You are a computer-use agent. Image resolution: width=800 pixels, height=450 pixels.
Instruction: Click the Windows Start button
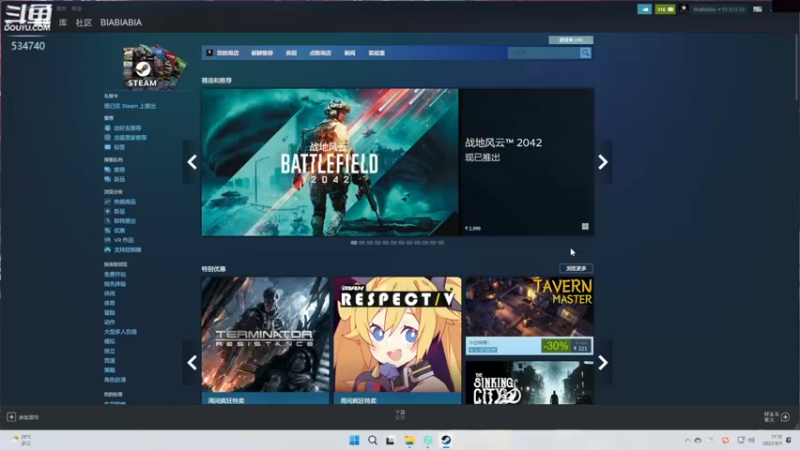pos(354,440)
